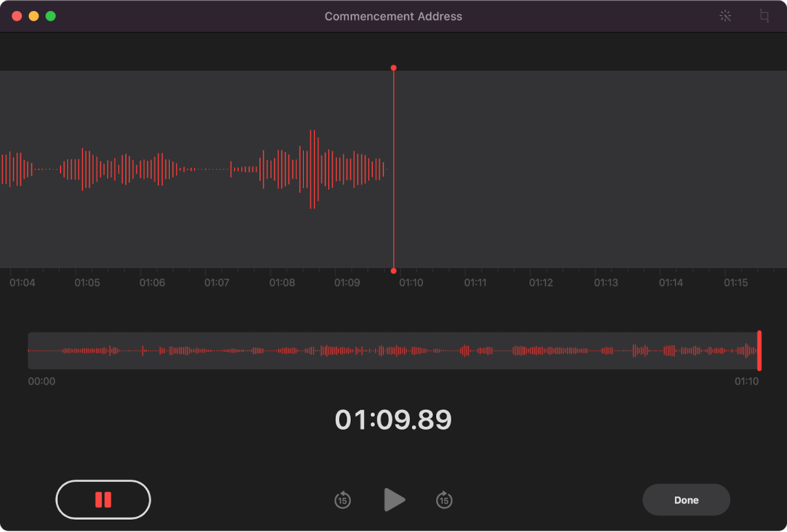Click the Enhance Recording magic wand icon

pos(725,15)
